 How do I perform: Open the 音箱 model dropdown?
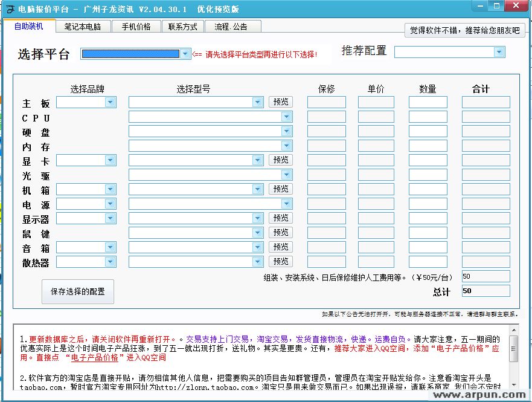coord(257,247)
